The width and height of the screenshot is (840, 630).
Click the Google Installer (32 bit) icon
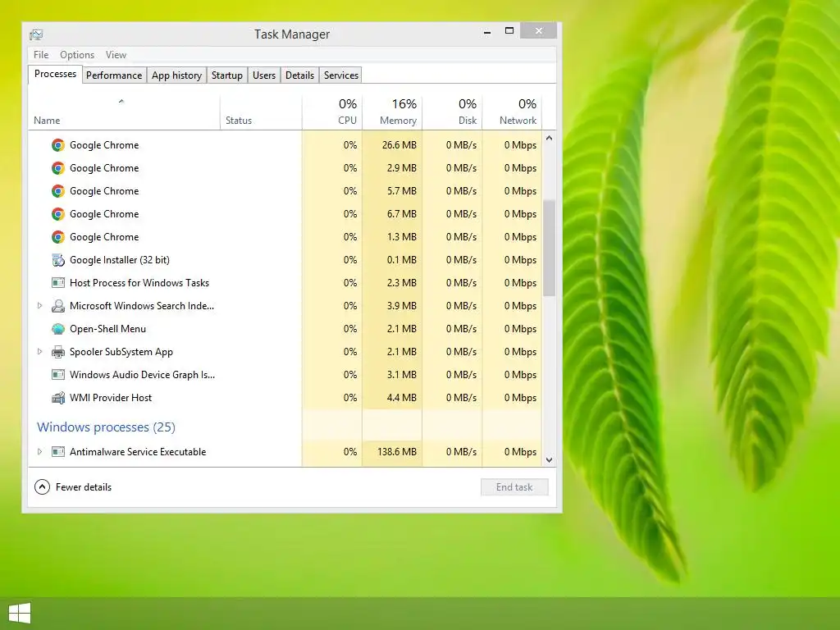[58, 260]
